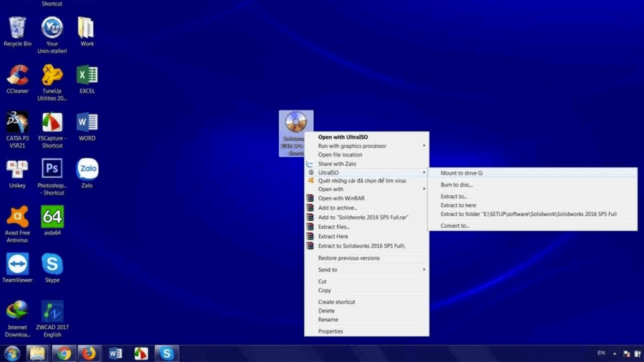Open TeamViewer from the desktop
The width and height of the screenshot is (644, 362).
17,261
